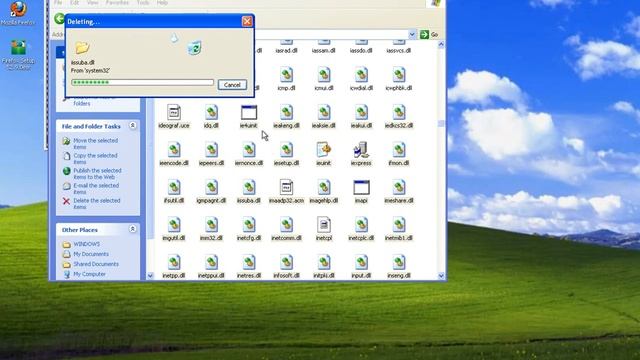This screenshot has height=360, width=640.
Task: Select the imm32.dll file icon
Action: pyautogui.click(x=211, y=224)
